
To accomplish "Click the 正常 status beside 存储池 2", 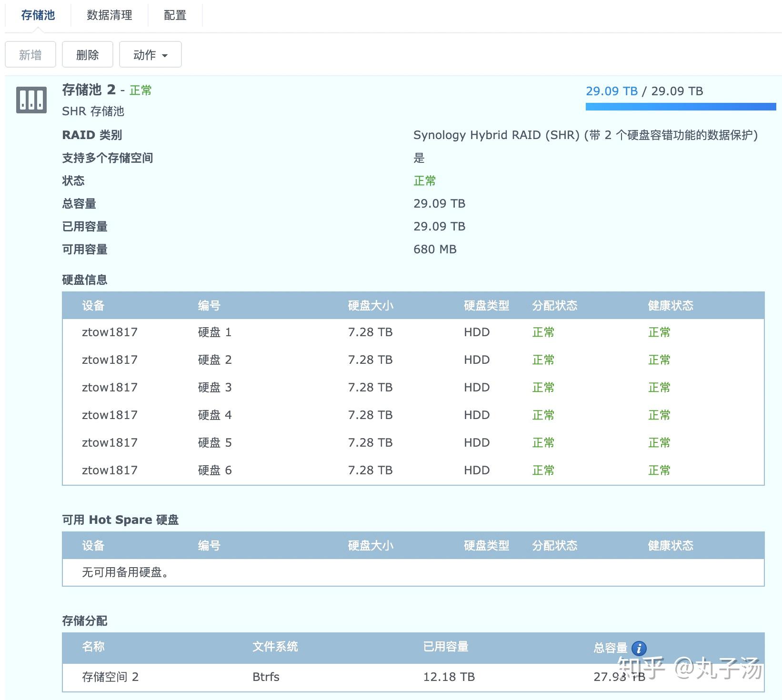I will pos(140,90).
